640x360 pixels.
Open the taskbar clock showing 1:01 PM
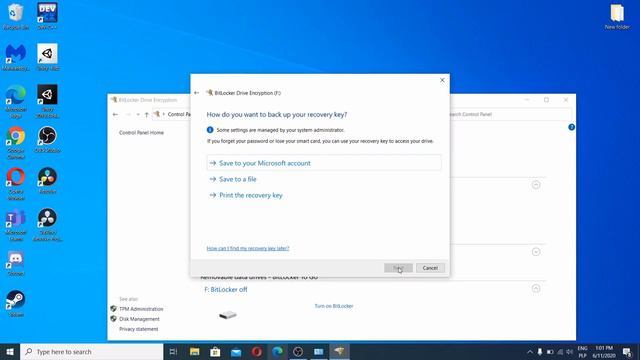tap(604, 351)
